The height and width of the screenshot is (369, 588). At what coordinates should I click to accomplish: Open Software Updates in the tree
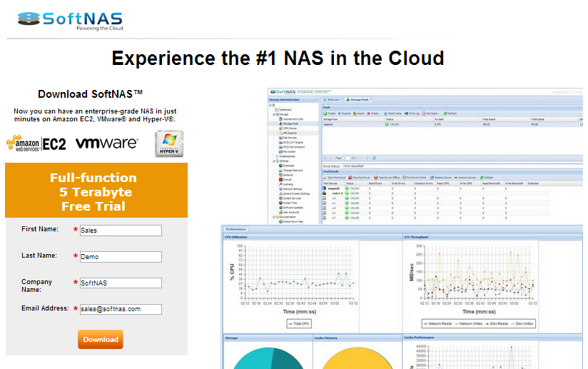point(291,208)
